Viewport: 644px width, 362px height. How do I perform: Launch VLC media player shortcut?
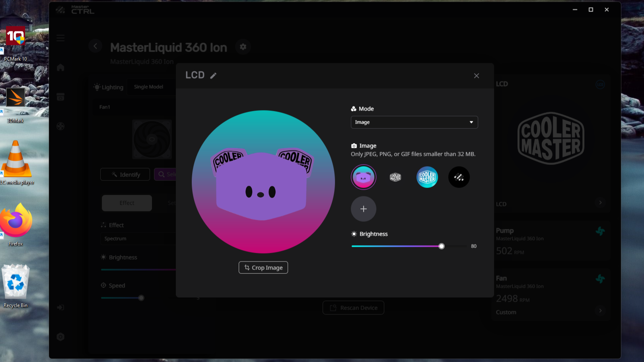pyautogui.click(x=16, y=163)
